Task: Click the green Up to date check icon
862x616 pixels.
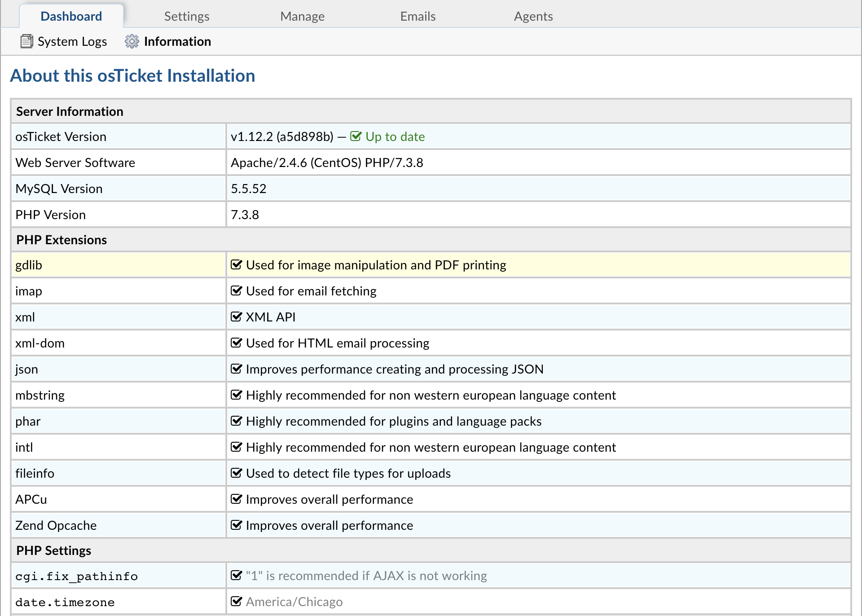Action: [355, 136]
